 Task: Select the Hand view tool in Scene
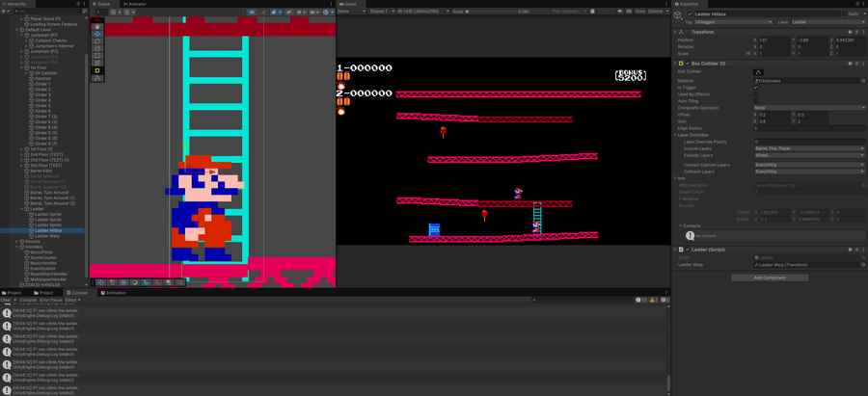(x=97, y=27)
